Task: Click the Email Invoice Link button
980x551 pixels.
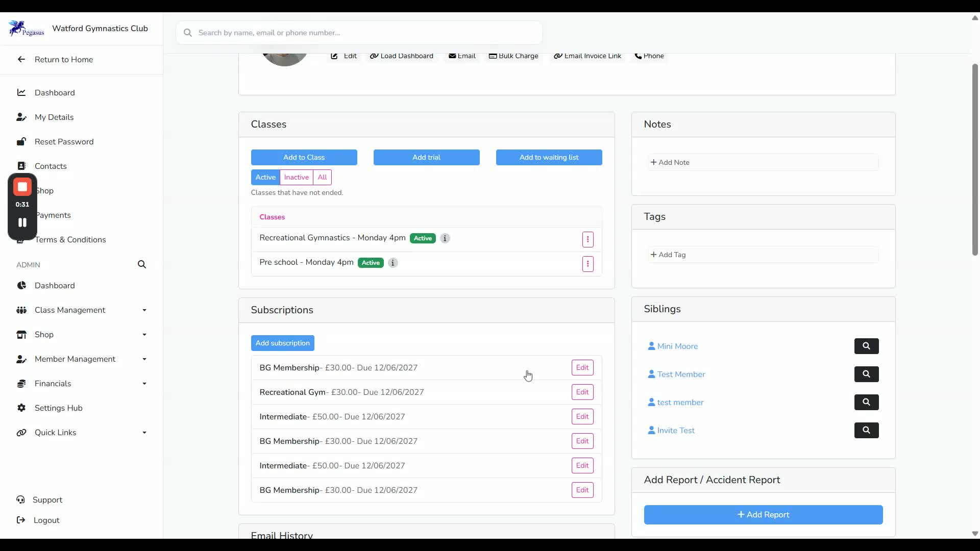Action: [587, 56]
